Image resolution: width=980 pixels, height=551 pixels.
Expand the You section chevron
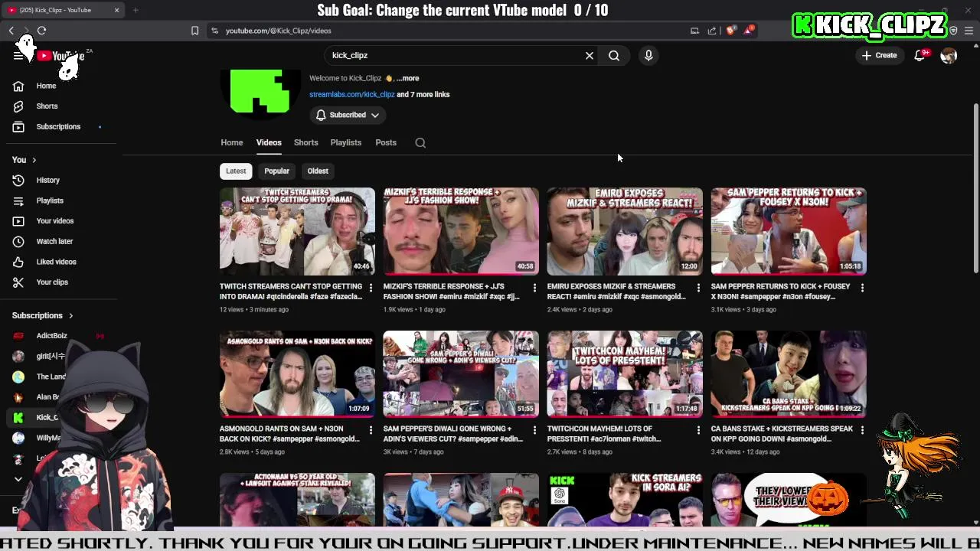(34, 160)
